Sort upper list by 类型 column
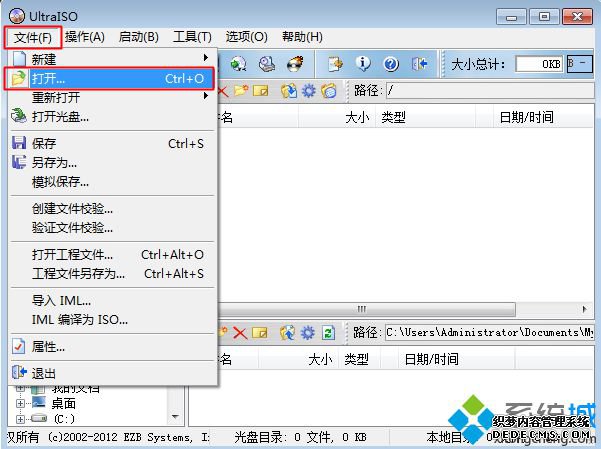601x449 pixels. pos(425,117)
